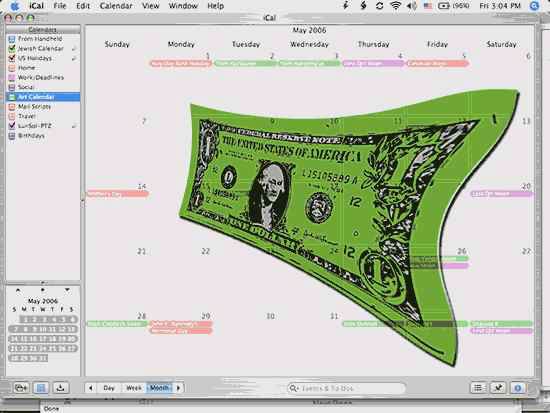Click the Calendars list header
550x413 pixels.
[x=43, y=29]
